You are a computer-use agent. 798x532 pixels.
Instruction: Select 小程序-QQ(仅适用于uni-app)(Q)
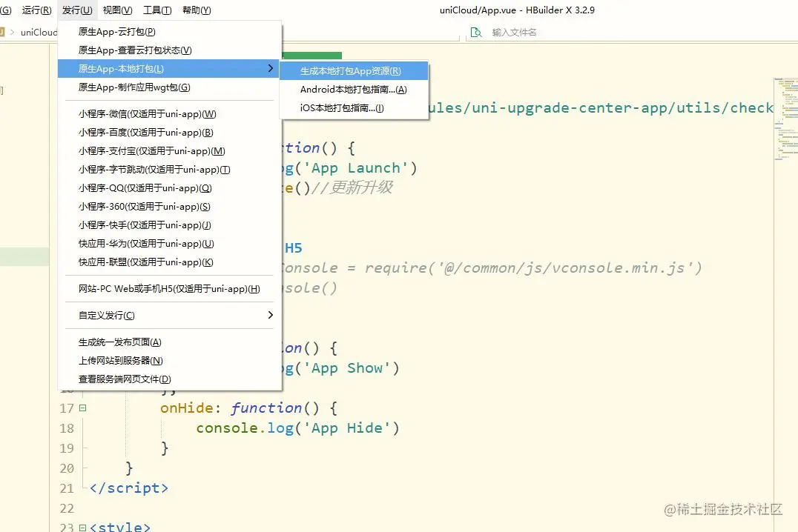[170, 187]
